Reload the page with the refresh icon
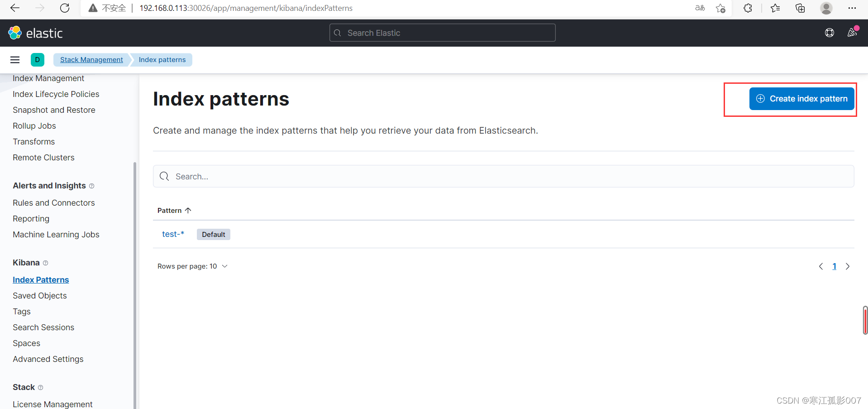868x409 pixels. pyautogui.click(x=65, y=8)
